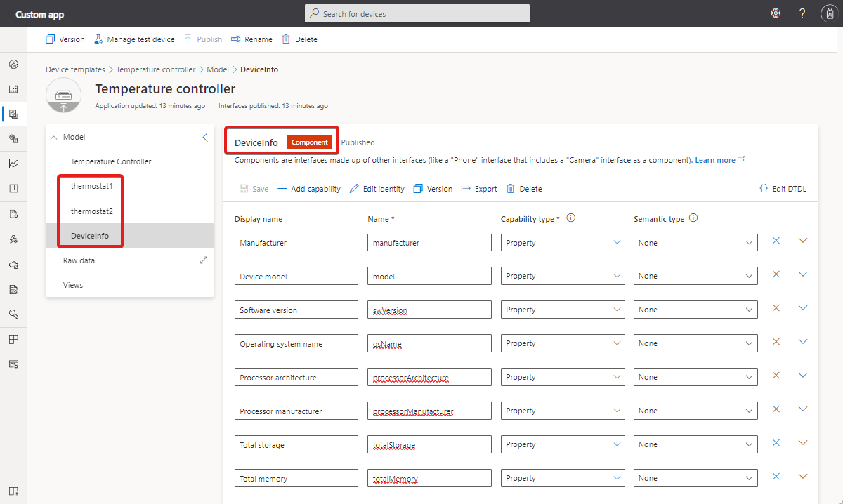843x504 pixels.
Task: Click the Search for devices field
Action: point(417,13)
